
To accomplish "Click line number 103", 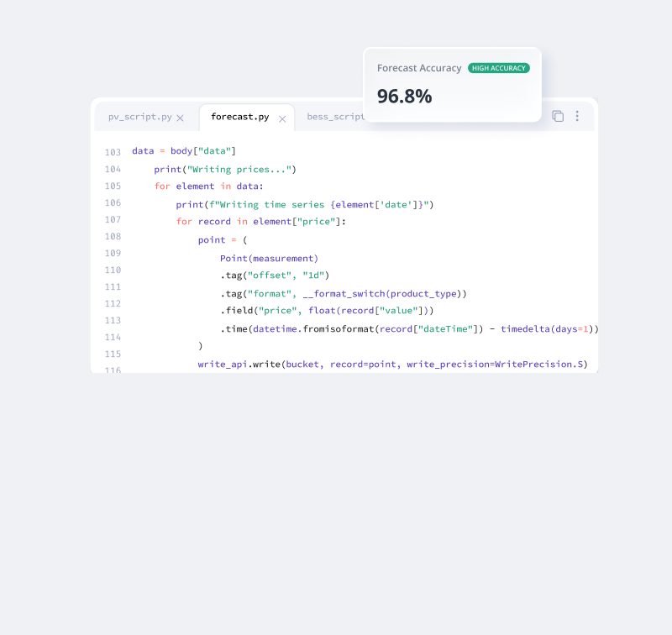I will (x=113, y=152).
